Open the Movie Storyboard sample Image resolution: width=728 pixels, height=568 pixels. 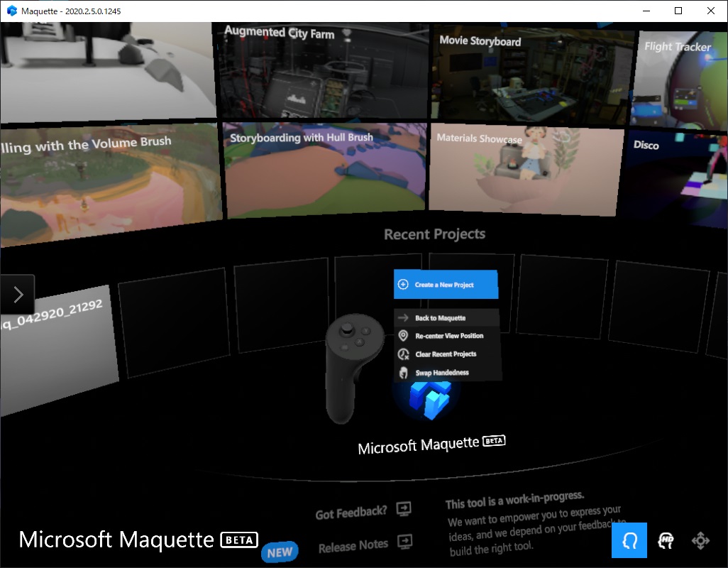tap(531, 76)
